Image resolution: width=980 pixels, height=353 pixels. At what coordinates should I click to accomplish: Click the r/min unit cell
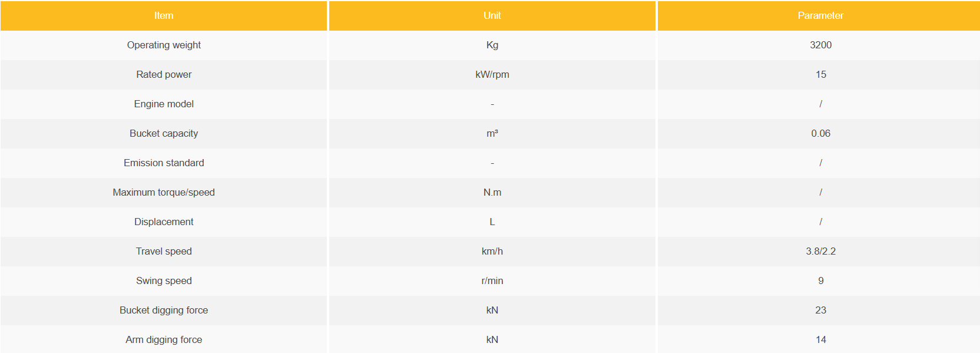(x=492, y=281)
